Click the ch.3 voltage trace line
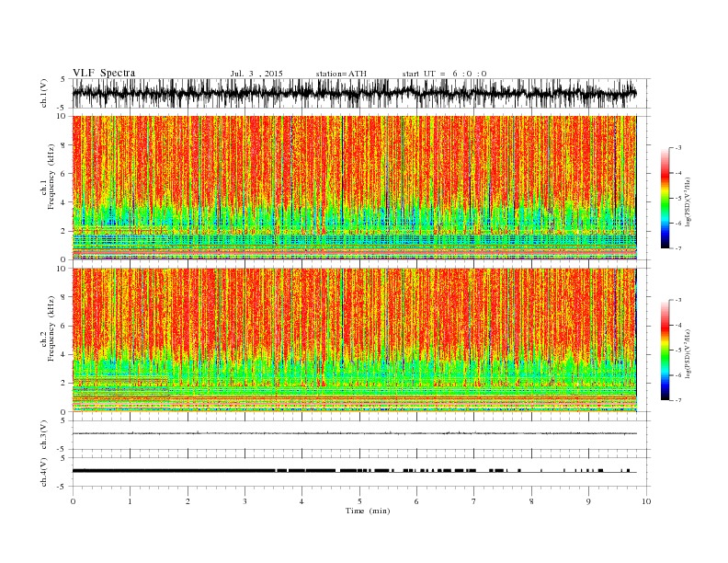The height and width of the screenshot is (563, 728). click(354, 433)
